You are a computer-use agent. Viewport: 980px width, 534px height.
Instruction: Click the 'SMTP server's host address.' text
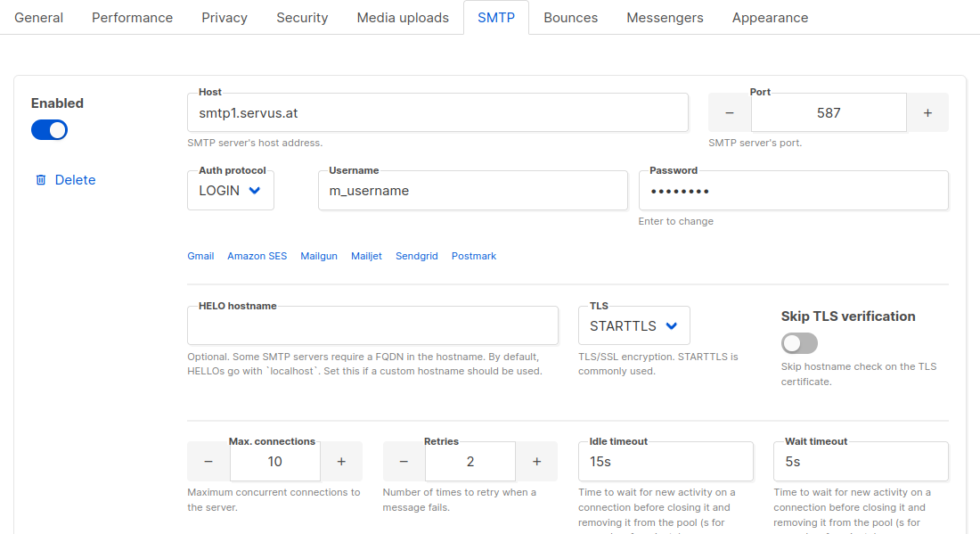[x=255, y=143]
